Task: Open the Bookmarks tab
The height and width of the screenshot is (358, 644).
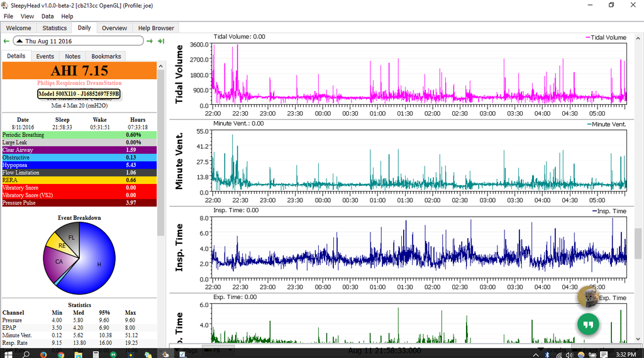Action: pos(106,57)
